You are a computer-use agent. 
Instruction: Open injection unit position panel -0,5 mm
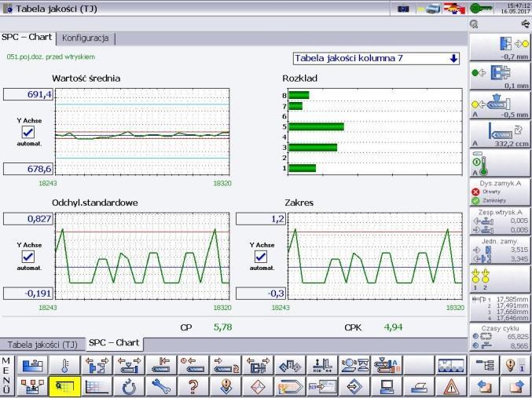(500, 104)
